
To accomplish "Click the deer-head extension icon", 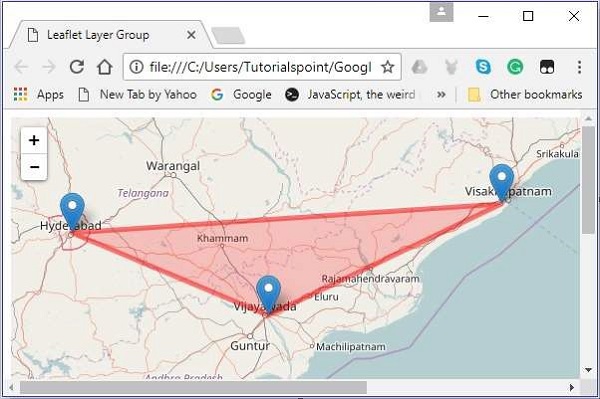I will tap(452, 67).
